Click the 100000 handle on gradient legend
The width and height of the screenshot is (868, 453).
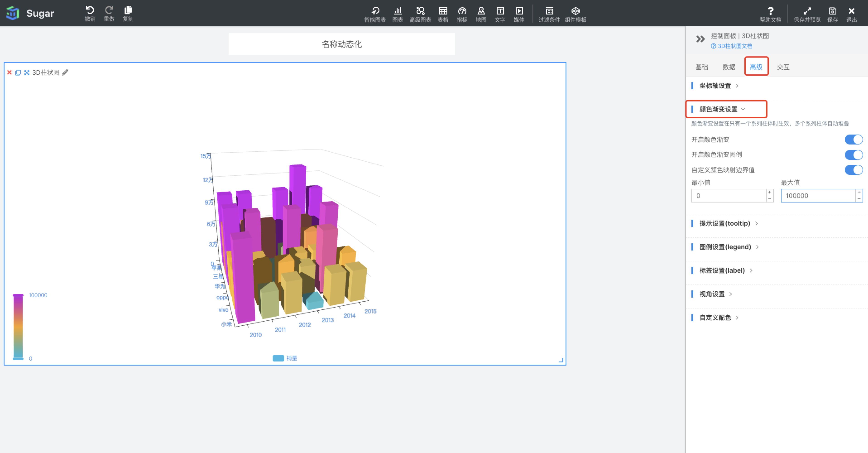18,295
